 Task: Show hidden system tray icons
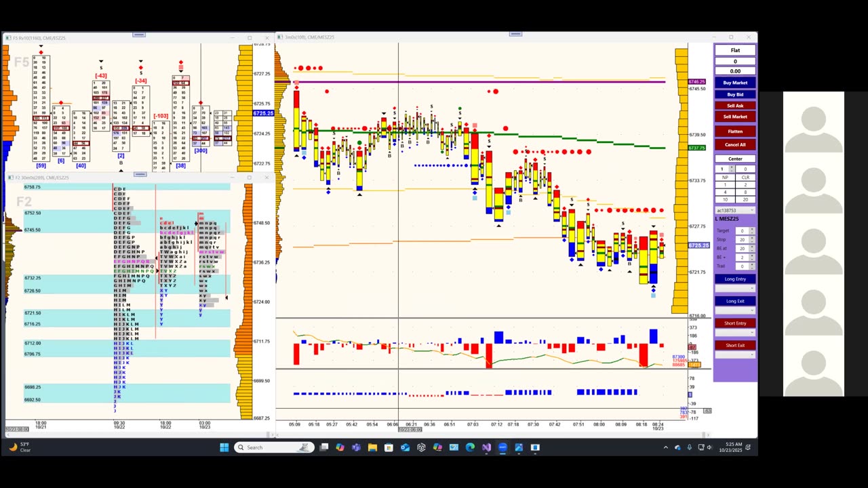pos(665,447)
